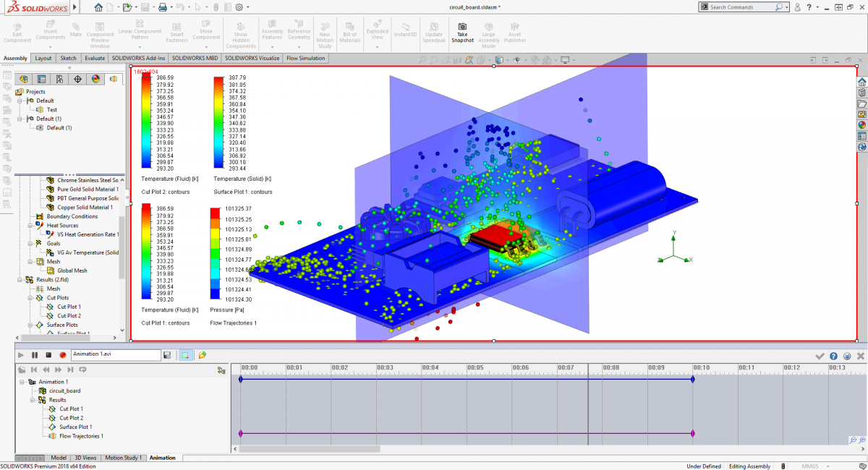The width and height of the screenshot is (868, 470).
Task: Collapse the Animation 1 tree node
Action: pos(22,382)
